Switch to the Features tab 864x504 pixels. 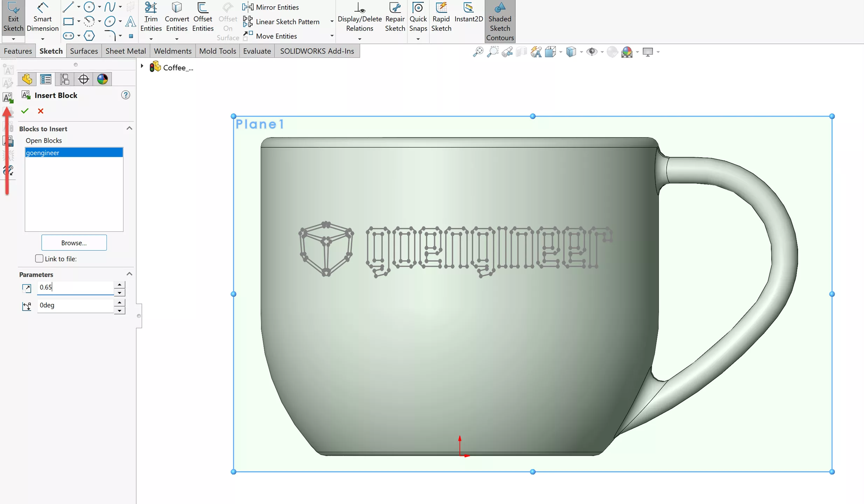[x=18, y=51]
